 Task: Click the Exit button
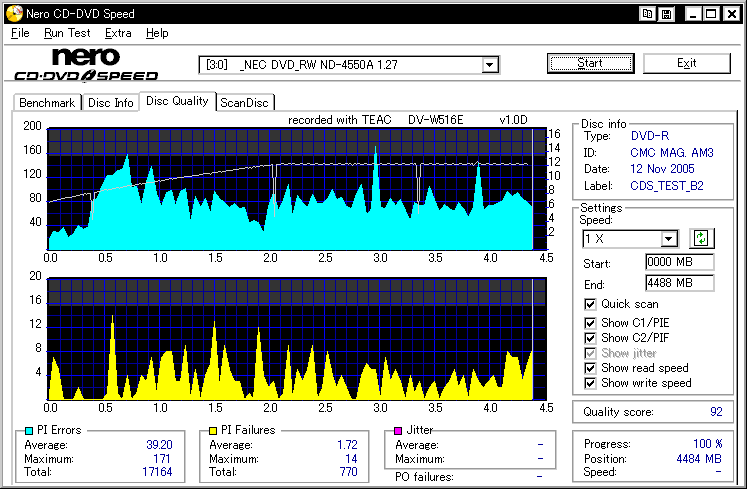(x=686, y=63)
